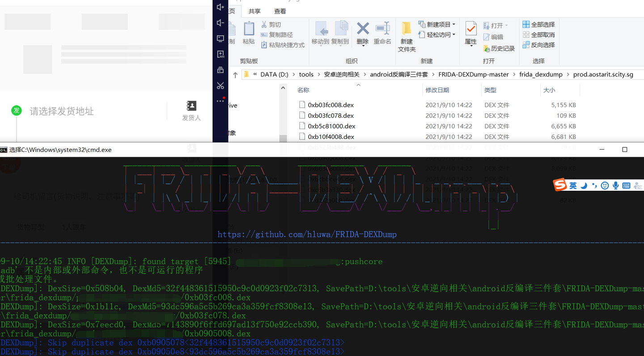The height and width of the screenshot is (356, 644).
Task: Open the FRIDA-DEXDump GitHub link
Action: coord(307,234)
